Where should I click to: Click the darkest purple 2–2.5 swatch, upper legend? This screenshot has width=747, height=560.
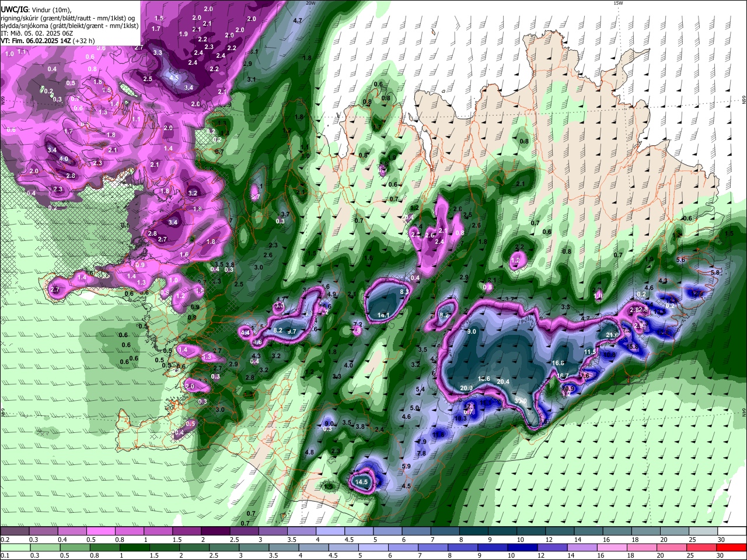point(215,531)
